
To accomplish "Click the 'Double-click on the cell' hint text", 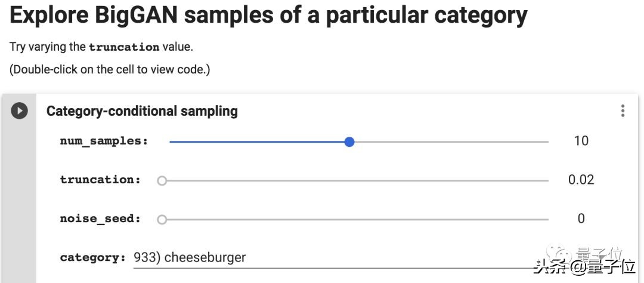I will [110, 69].
